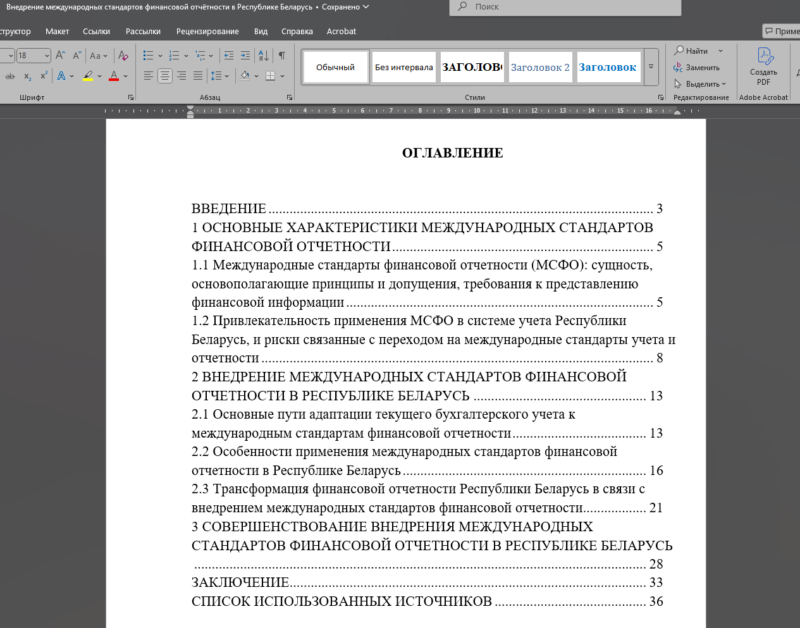
Task: Center align the text
Action: [165, 76]
